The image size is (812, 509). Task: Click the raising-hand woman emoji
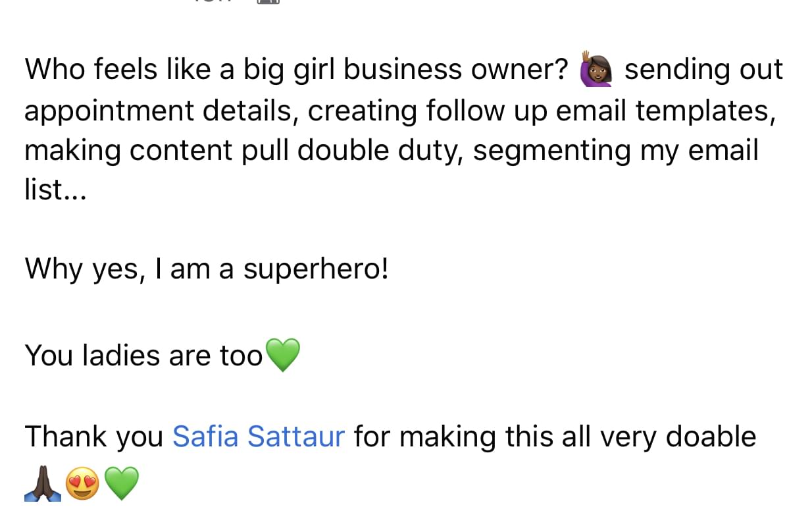596,70
